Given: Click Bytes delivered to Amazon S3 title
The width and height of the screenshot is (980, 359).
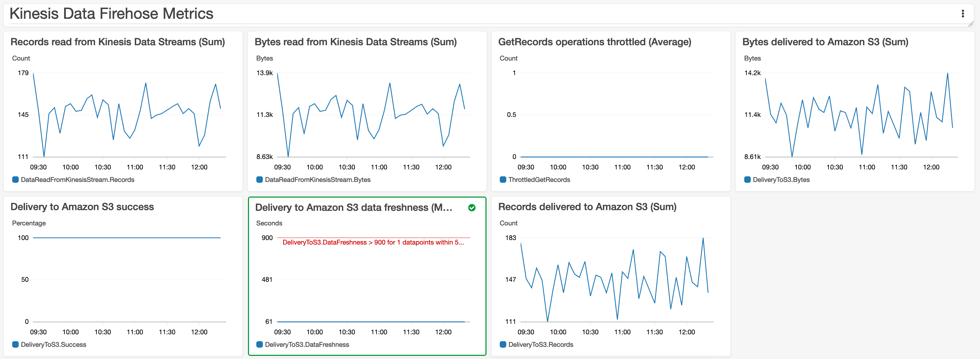Looking at the screenshot, I should (x=825, y=42).
